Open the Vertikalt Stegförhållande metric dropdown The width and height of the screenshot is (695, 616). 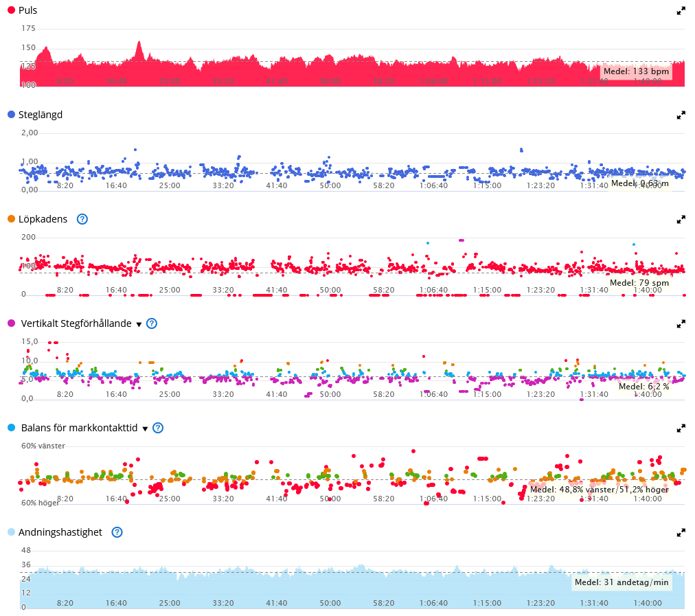click(x=139, y=324)
